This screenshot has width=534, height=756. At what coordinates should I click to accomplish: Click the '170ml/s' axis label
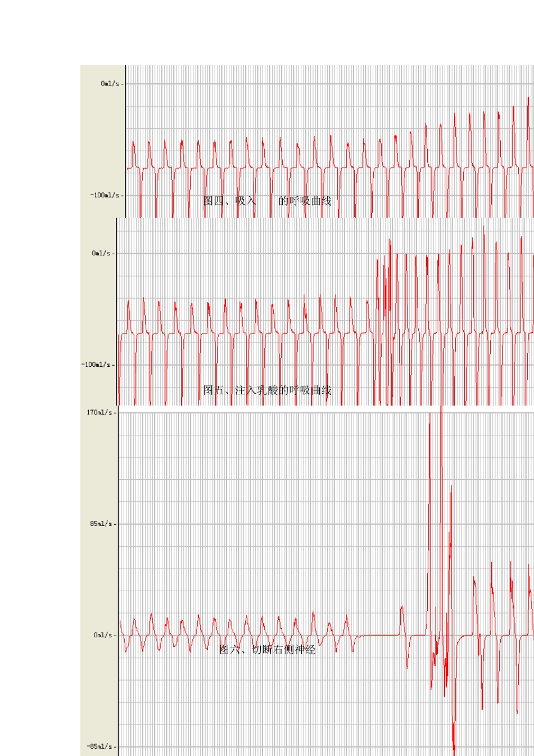coord(99,412)
